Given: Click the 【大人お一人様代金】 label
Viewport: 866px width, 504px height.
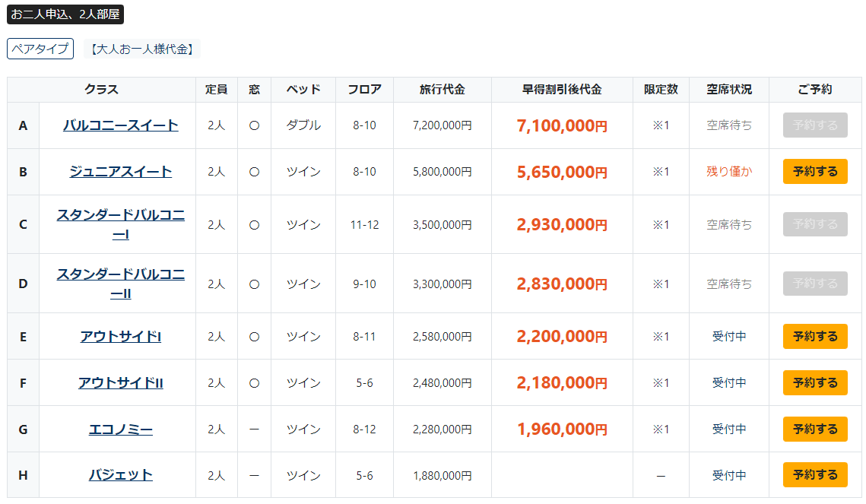Looking at the screenshot, I should pyautogui.click(x=142, y=49).
